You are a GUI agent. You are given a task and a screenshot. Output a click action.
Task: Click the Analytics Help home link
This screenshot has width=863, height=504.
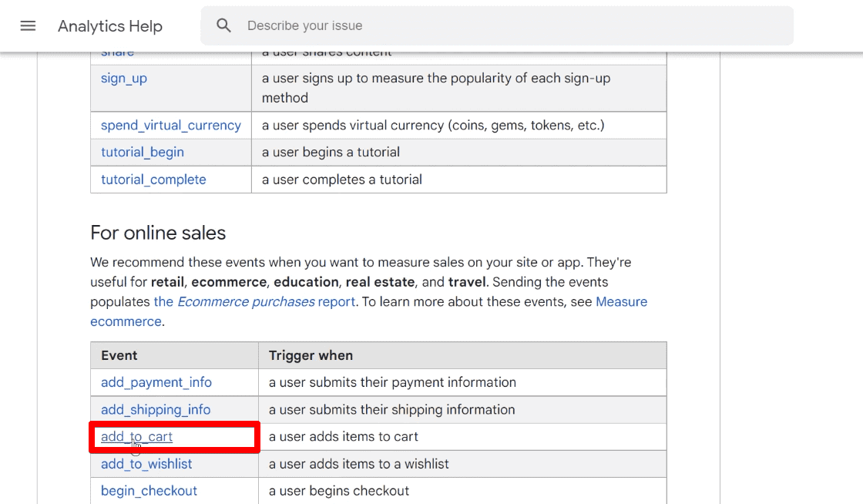pos(109,25)
